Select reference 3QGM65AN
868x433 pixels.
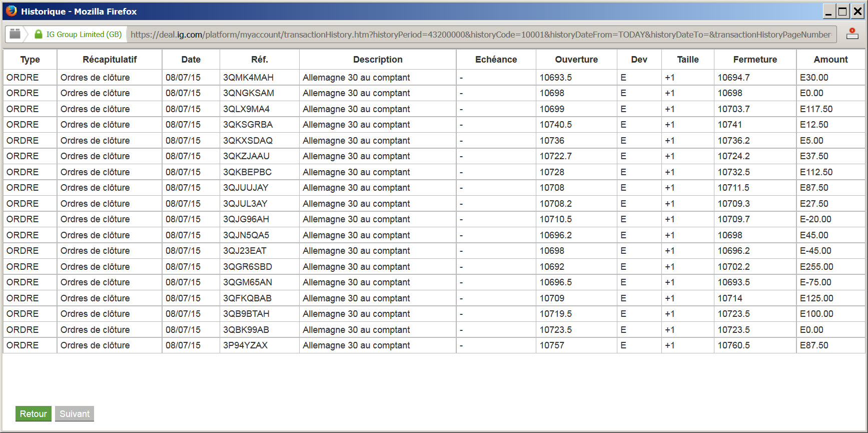248,282
